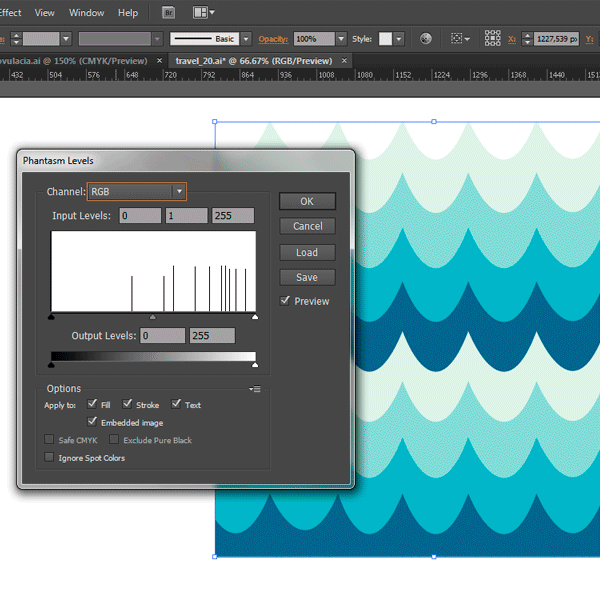This screenshot has height=600, width=600.
Task: Uncheck the Embedded image checkbox
Action: 92,421
